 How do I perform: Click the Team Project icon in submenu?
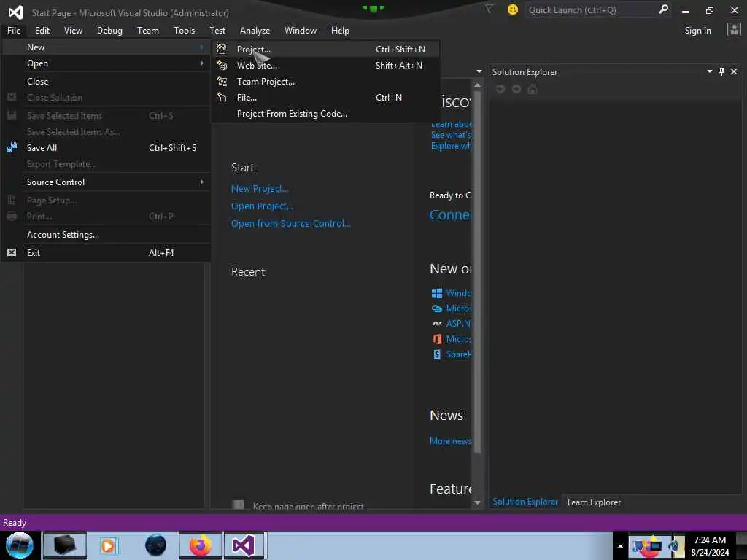pyautogui.click(x=222, y=82)
